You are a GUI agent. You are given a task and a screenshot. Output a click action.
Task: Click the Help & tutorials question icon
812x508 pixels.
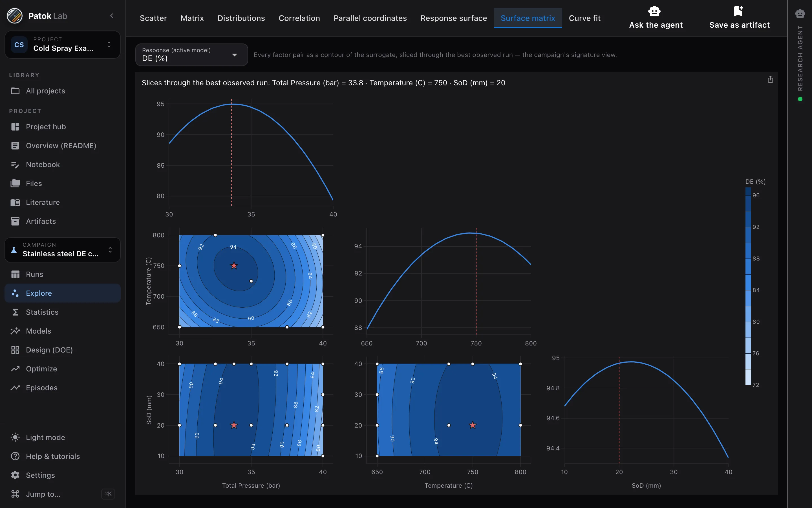(x=15, y=456)
